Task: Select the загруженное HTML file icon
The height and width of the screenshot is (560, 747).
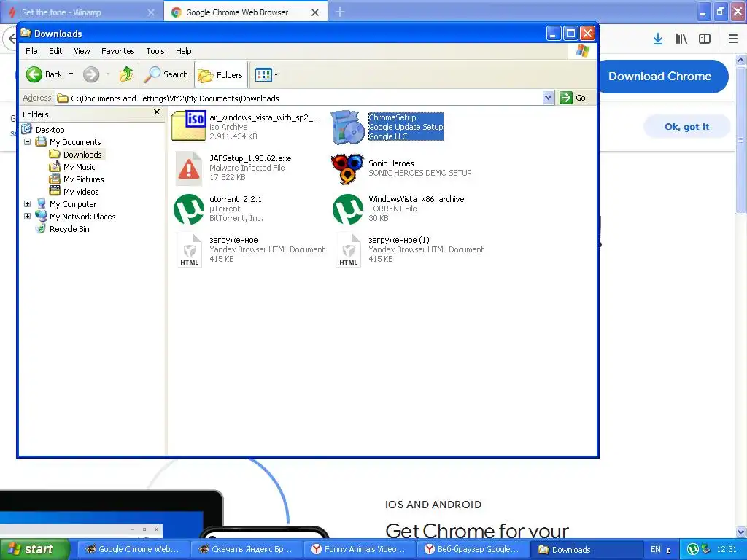Action: tap(189, 250)
